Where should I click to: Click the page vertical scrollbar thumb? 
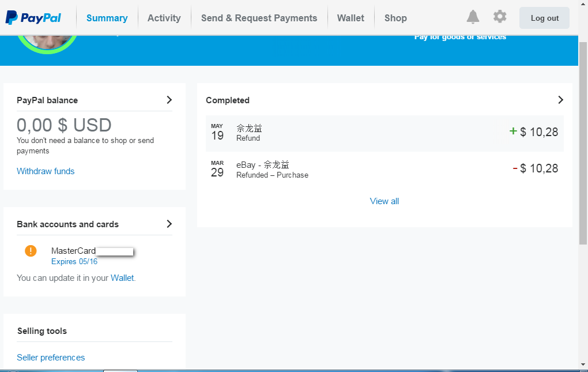[583, 142]
